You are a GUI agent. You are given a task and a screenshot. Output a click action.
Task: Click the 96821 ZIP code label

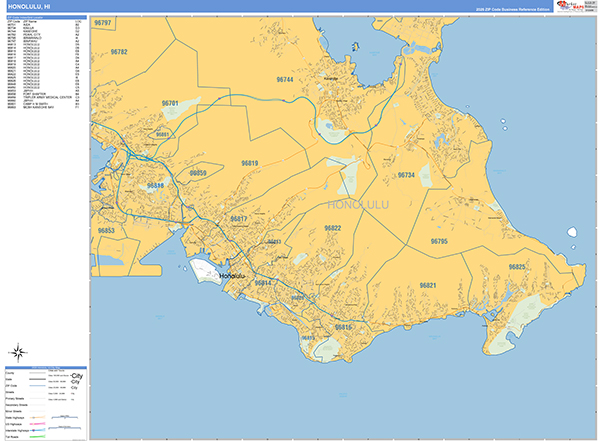tap(428, 286)
